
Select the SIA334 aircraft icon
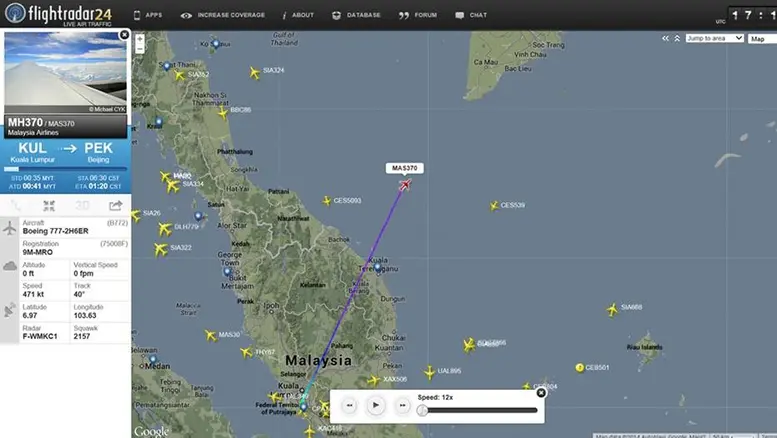(173, 186)
